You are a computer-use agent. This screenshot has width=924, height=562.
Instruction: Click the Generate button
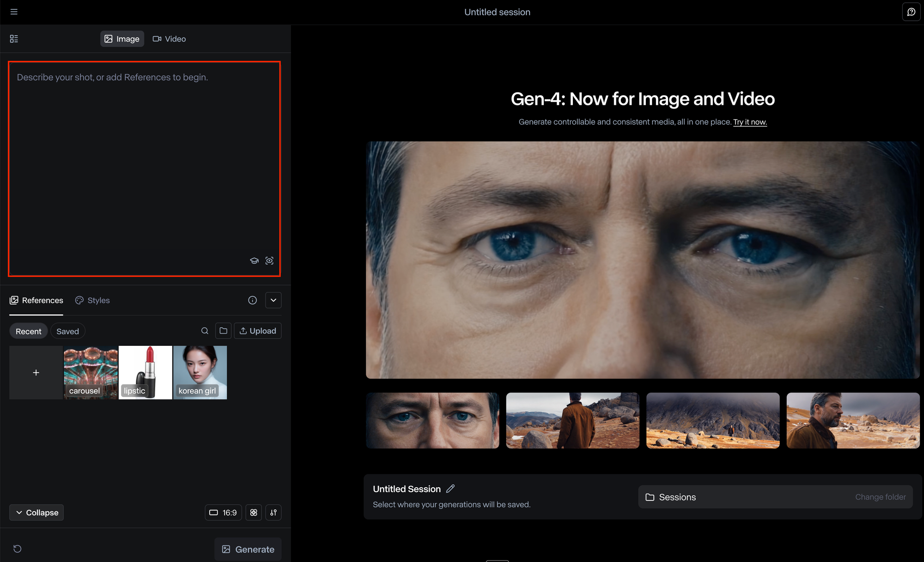pyautogui.click(x=248, y=549)
